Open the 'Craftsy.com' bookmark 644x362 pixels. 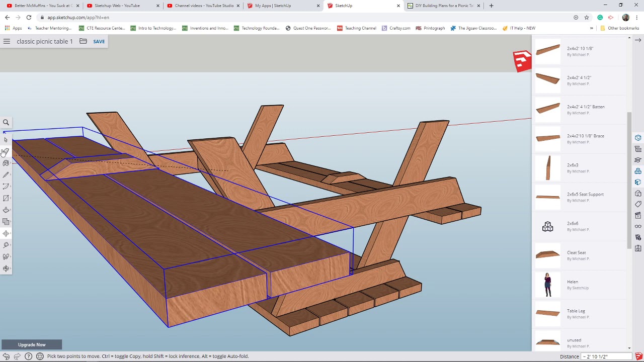[396, 28]
